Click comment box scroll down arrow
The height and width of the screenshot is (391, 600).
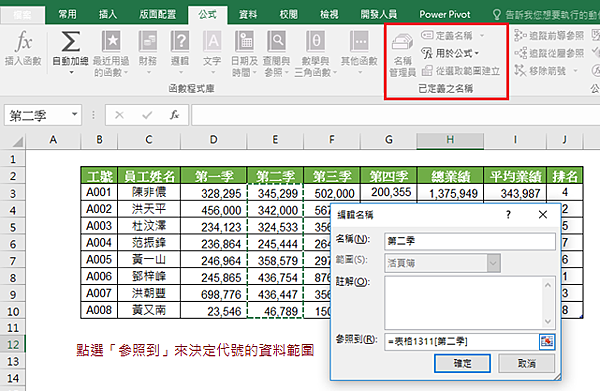[x=548, y=321]
